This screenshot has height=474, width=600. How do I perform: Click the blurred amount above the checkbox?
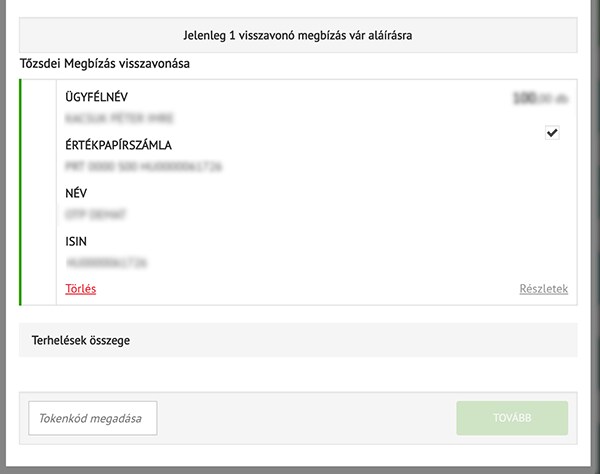(539, 98)
